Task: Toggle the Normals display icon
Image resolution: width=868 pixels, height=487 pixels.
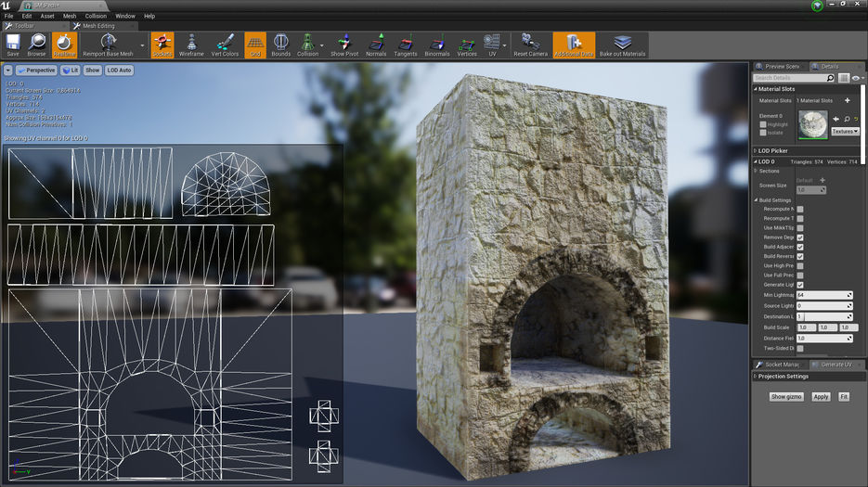Action: 376,45
